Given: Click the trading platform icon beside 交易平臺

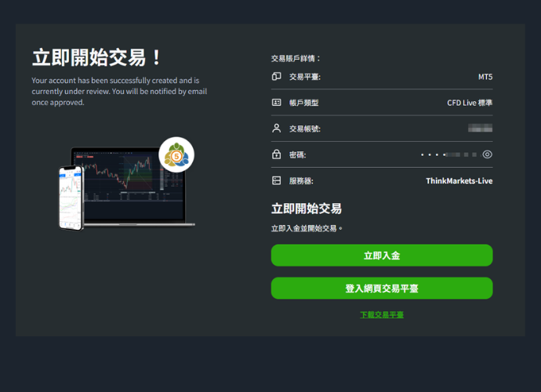Looking at the screenshot, I should pyautogui.click(x=276, y=76).
